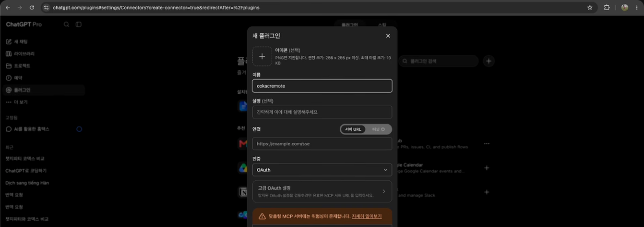Open the 자세히 알아보기 link
The width and height of the screenshot is (644, 227).
(x=367, y=216)
